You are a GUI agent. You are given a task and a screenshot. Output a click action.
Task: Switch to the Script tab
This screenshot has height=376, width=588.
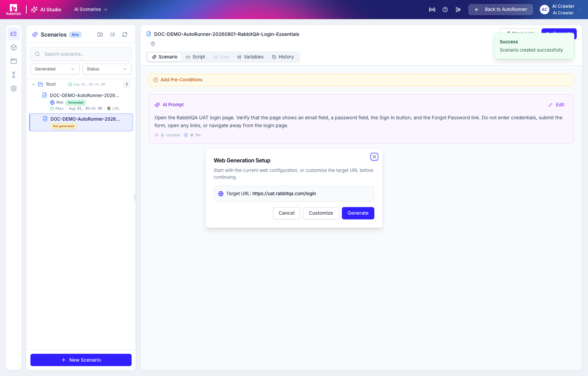195,57
